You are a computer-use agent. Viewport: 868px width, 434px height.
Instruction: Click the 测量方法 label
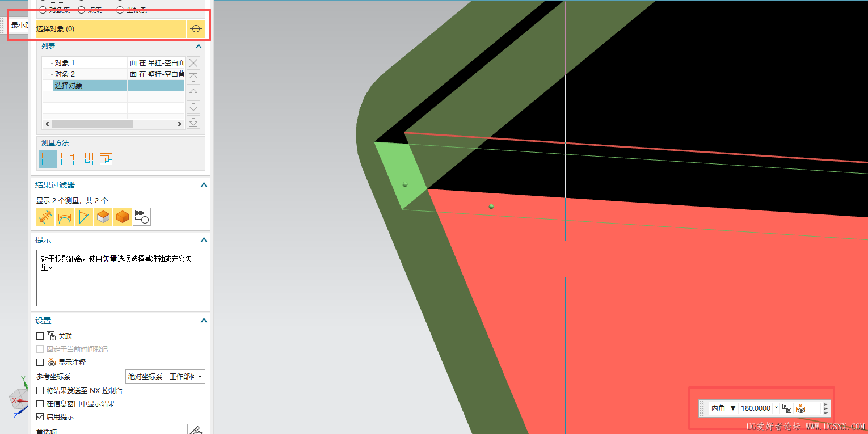55,143
